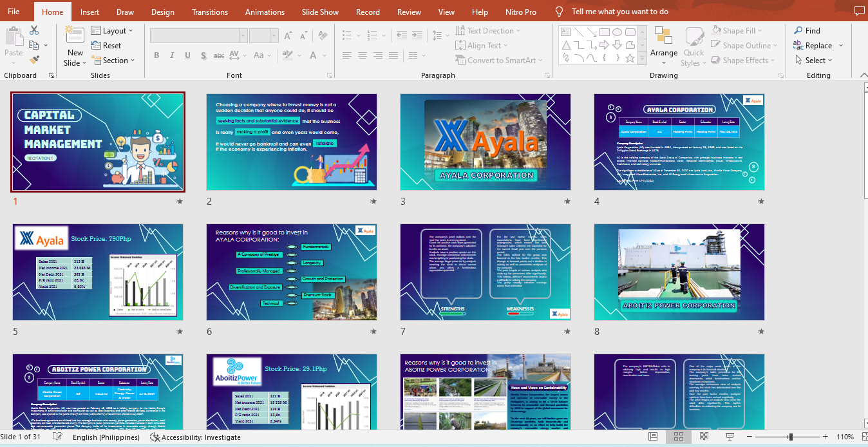Click the Copy icon in Clipboard
The width and height of the screenshot is (868, 447).
point(34,45)
